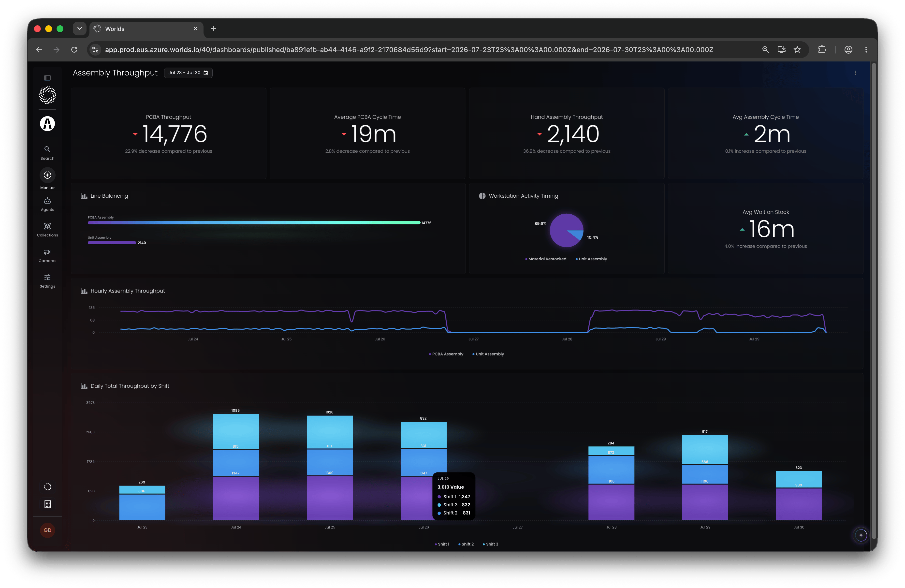
Task: Open Chrome profile icon
Action: click(x=848, y=50)
